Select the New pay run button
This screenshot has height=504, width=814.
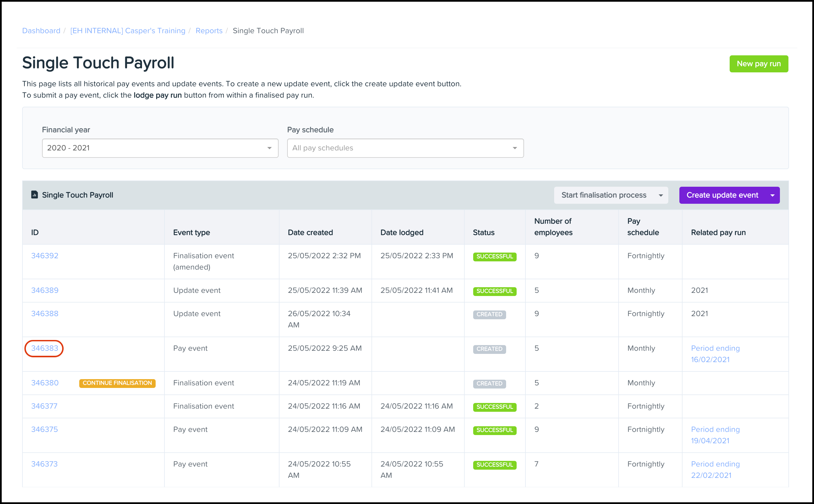758,63
